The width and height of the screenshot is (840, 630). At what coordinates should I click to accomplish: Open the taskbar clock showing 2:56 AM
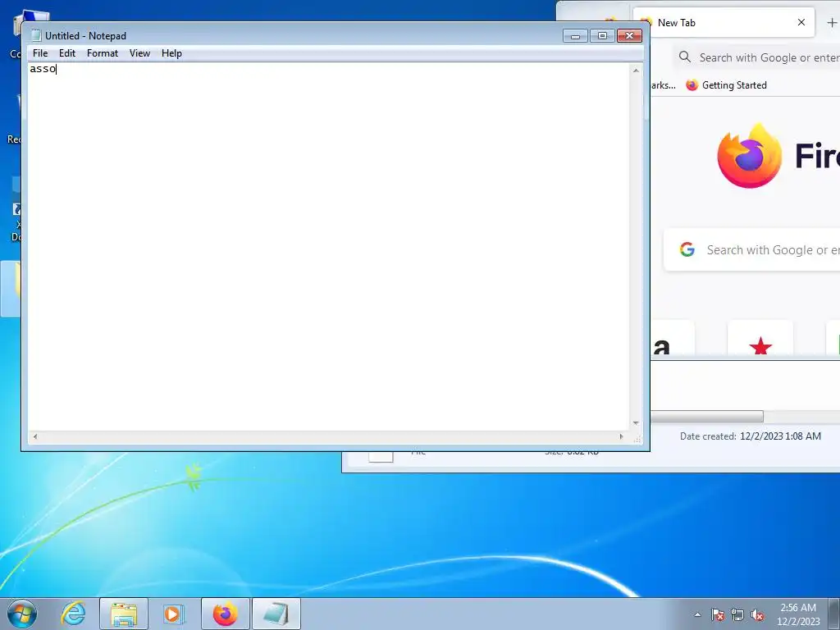click(798, 614)
